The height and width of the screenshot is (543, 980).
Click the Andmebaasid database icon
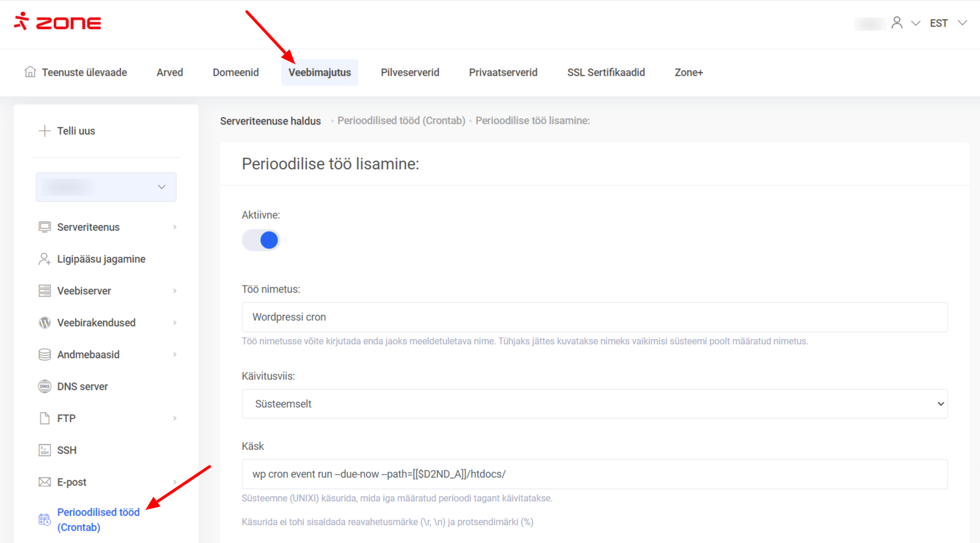pos(45,355)
